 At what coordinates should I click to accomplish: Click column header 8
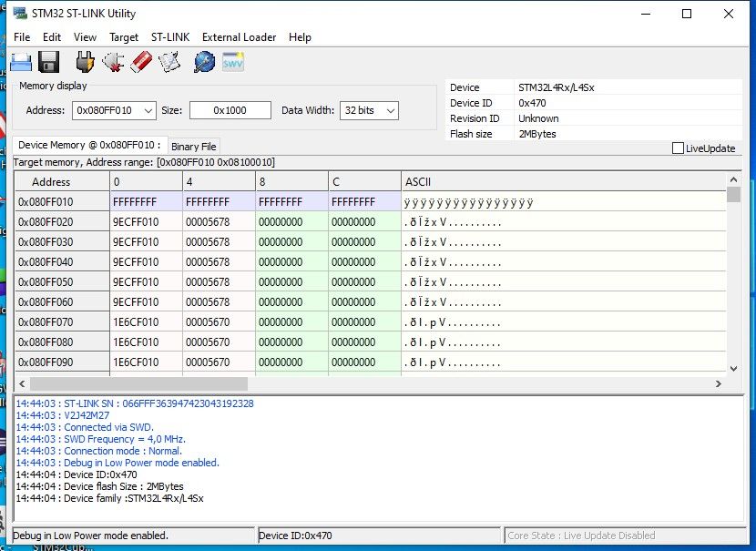[291, 182]
